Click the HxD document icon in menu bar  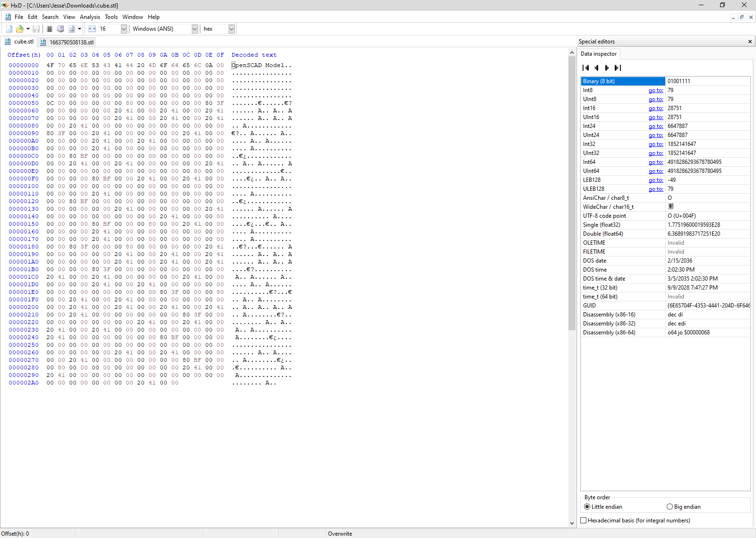8,17
